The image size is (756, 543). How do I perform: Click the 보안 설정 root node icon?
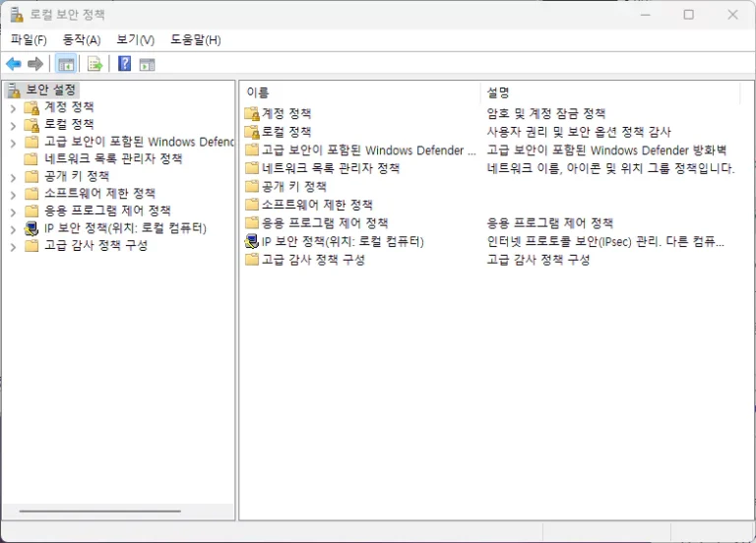coord(15,90)
